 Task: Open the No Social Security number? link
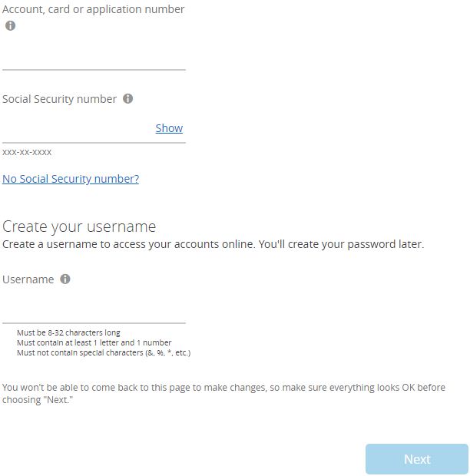click(x=71, y=179)
